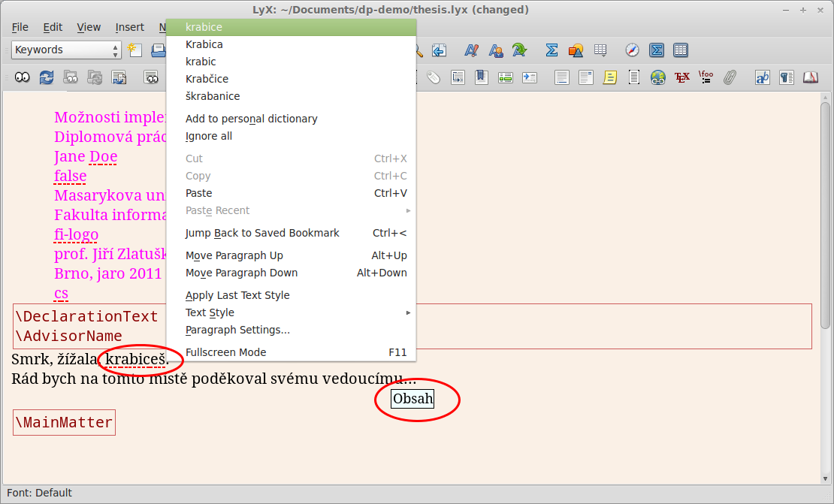Choose the spelling suggestion "Krabica"
834x504 pixels.
pos(291,44)
